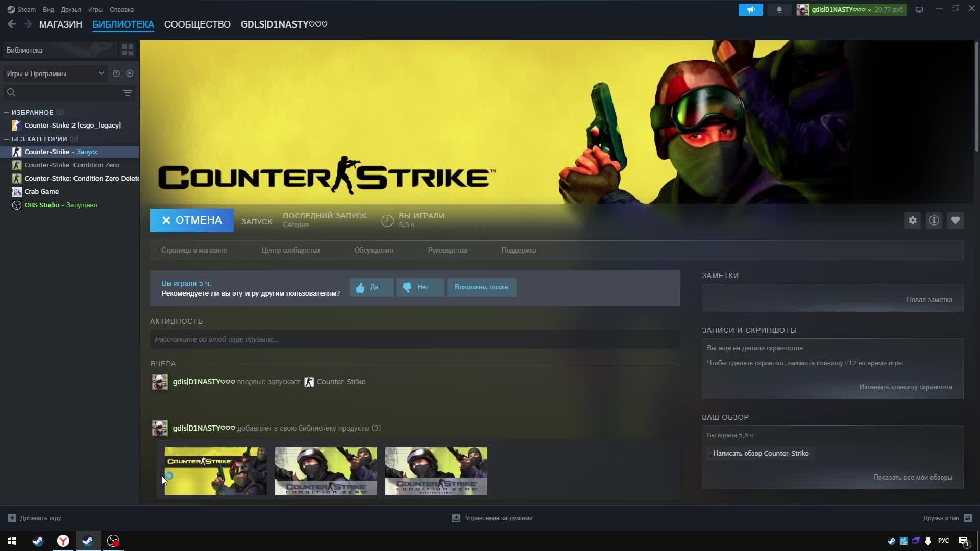Open Страница в магазине link

[x=194, y=251]
